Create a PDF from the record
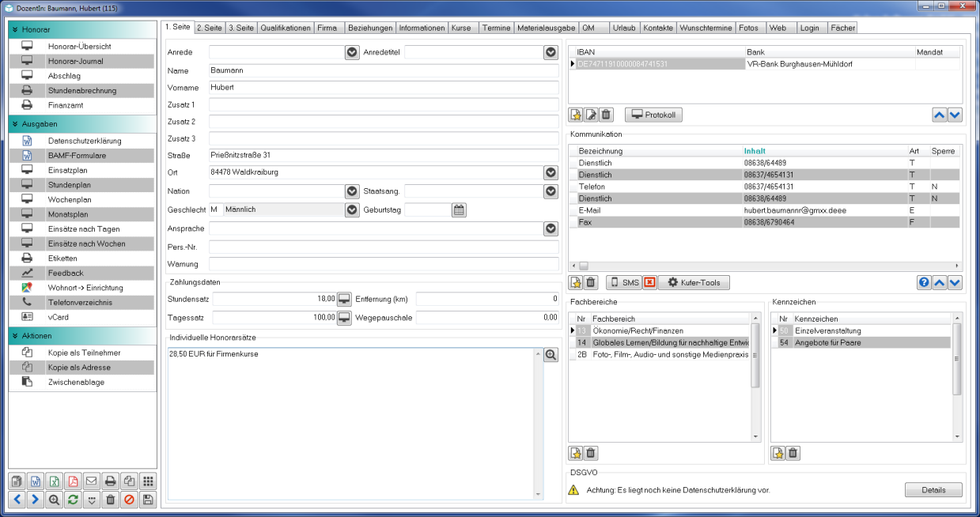This screenshot has width=980, height=517. [73, 481]
